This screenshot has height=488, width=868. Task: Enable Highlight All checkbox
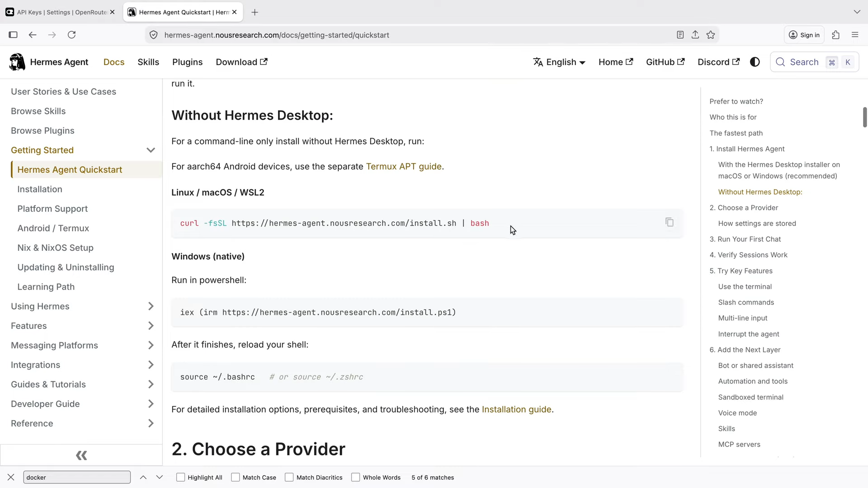(180, 477)
